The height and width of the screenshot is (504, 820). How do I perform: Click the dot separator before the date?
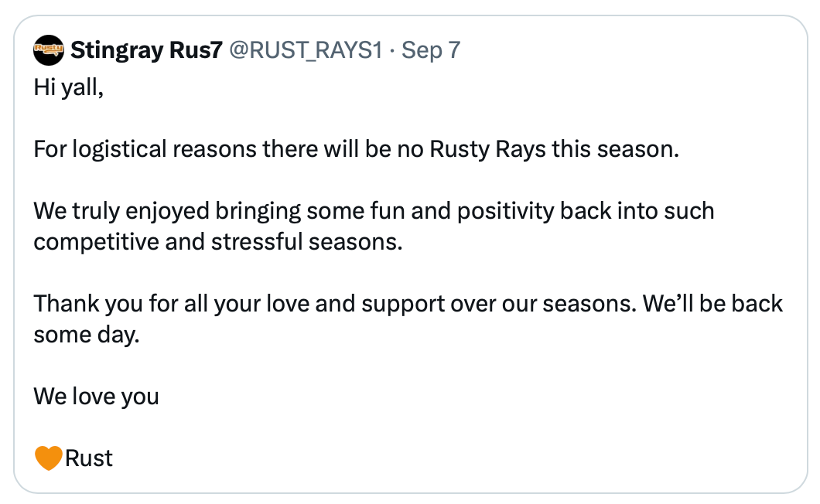click(x=393, y=51)
